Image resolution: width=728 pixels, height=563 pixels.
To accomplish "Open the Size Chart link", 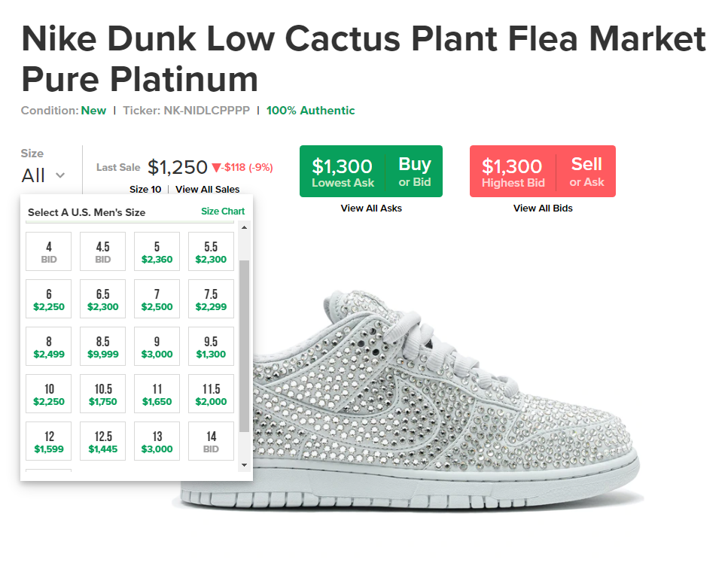I will click(222, 212).
